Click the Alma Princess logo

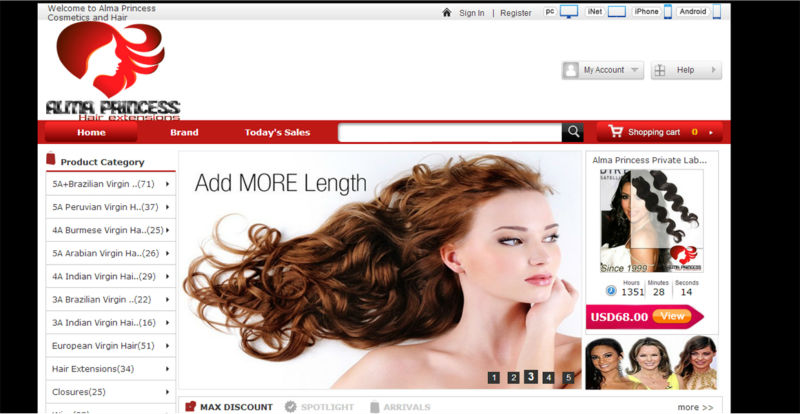pos(113,70)
